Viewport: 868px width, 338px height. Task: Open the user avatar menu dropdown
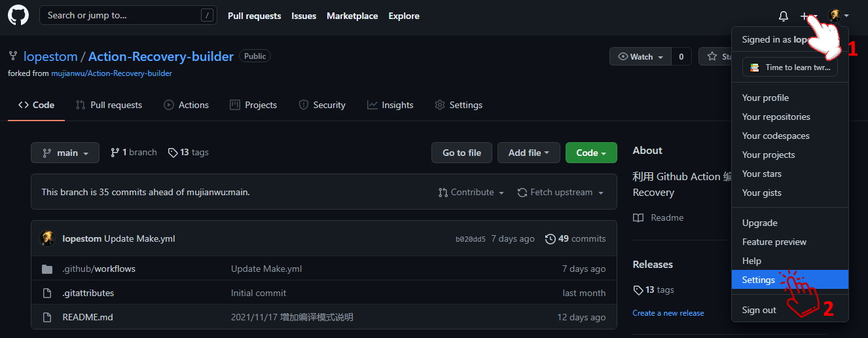(x=839, y=16)
